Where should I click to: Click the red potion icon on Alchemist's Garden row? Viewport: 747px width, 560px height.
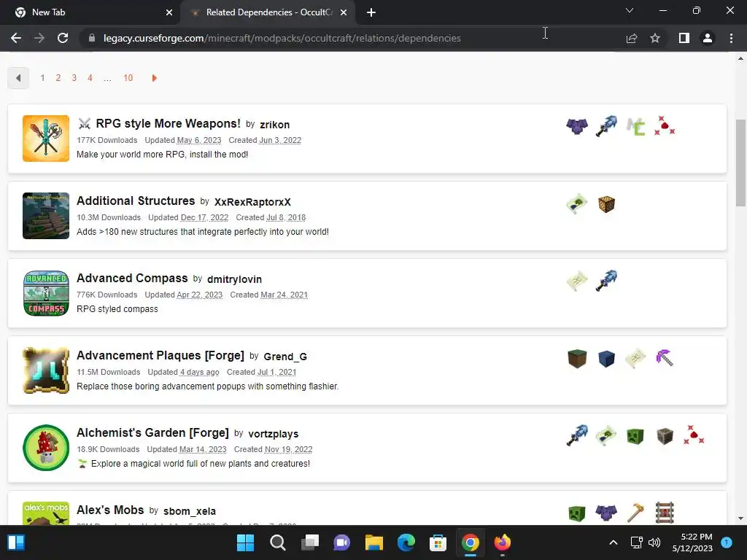[694, 435]
